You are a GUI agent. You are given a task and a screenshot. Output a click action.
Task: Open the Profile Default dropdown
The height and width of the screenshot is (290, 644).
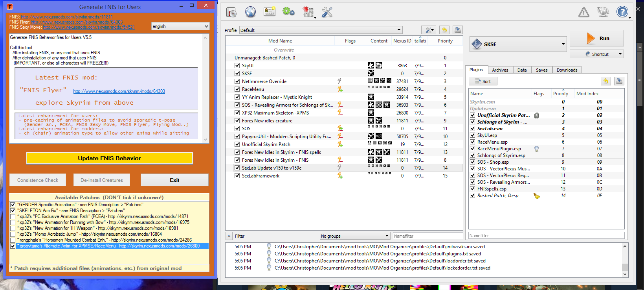point(321,30)
